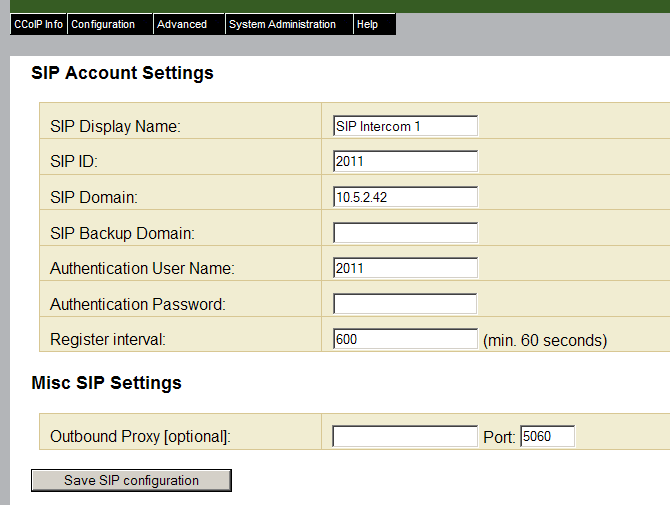
Task: Click the '(min. 60 seconds)' hint text
Action: tap(544, 340)
